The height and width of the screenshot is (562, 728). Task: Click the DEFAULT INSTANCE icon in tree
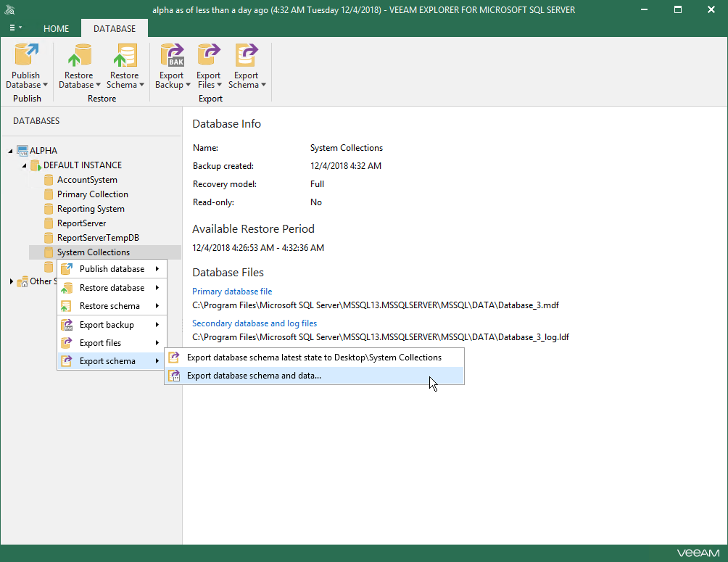coord(36,165)
